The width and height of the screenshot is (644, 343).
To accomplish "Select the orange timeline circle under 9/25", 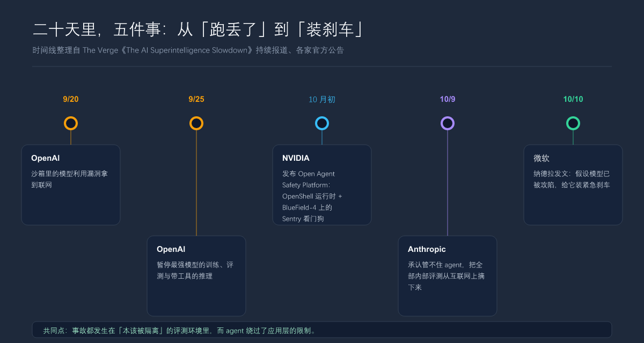I will (x=196, y=123).
